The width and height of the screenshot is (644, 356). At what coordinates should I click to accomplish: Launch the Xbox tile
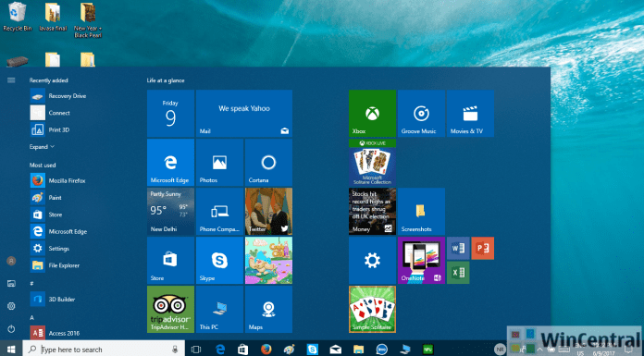pos(373,114)
